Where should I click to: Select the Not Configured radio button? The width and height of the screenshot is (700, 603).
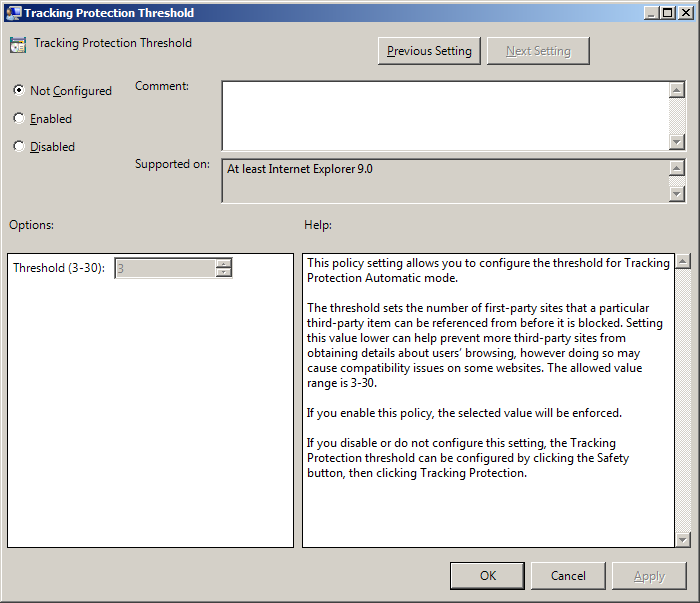[x=19, y=90]
